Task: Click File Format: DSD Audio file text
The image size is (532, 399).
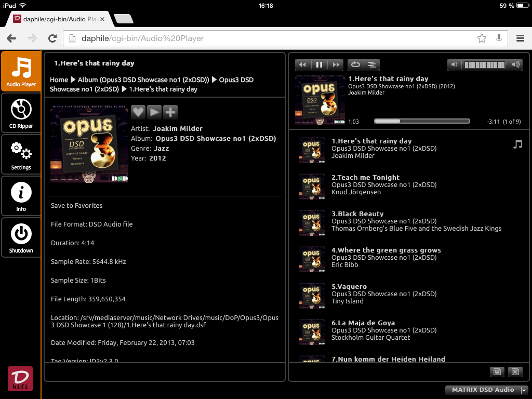Action: coord(91,224)
